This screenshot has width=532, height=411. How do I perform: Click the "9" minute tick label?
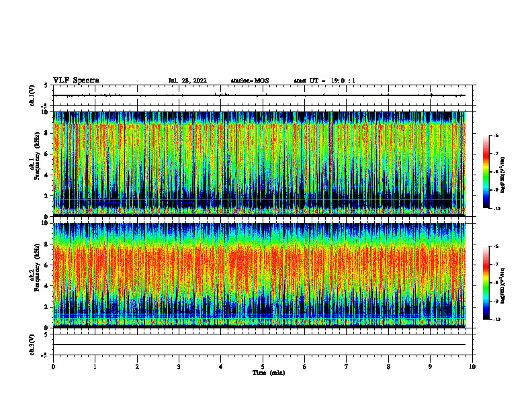point(430,367)
